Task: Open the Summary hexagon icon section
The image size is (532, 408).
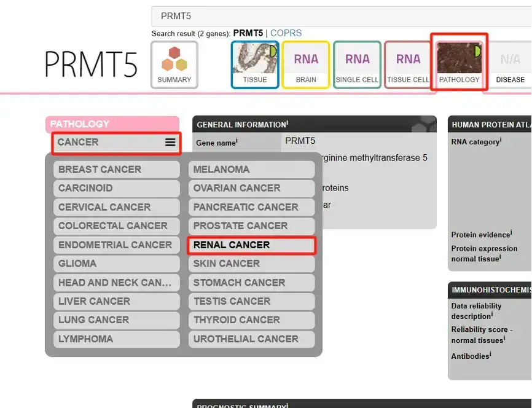Action: coord(174,65)
